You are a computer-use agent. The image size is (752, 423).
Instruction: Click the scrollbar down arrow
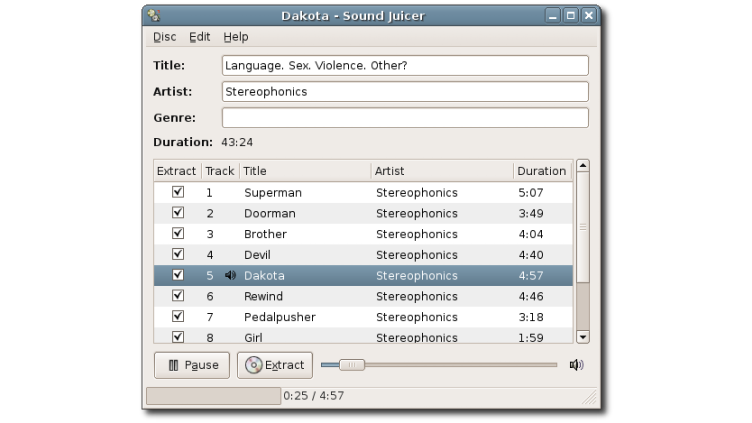coord(583,337)
